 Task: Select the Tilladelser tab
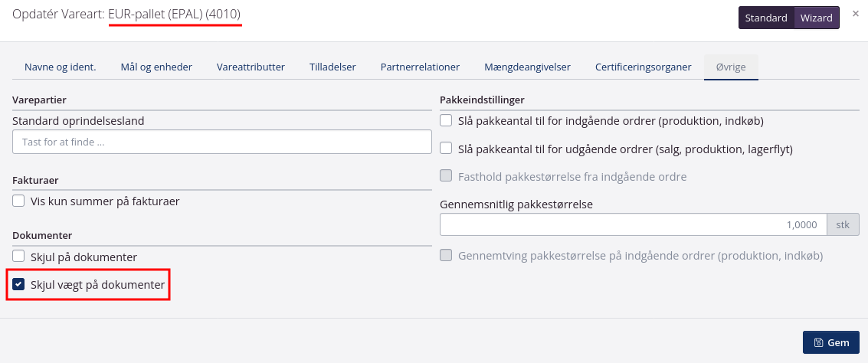[x=332, y=67]
